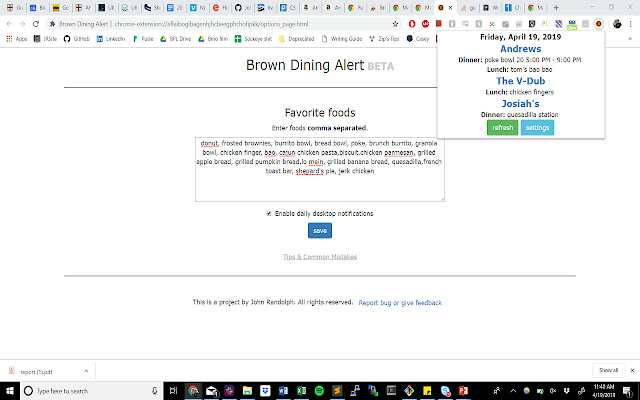Open the Tips & Common Mistakes link
The width and height of the screenshot is (640, 400).
coord(320,257)
